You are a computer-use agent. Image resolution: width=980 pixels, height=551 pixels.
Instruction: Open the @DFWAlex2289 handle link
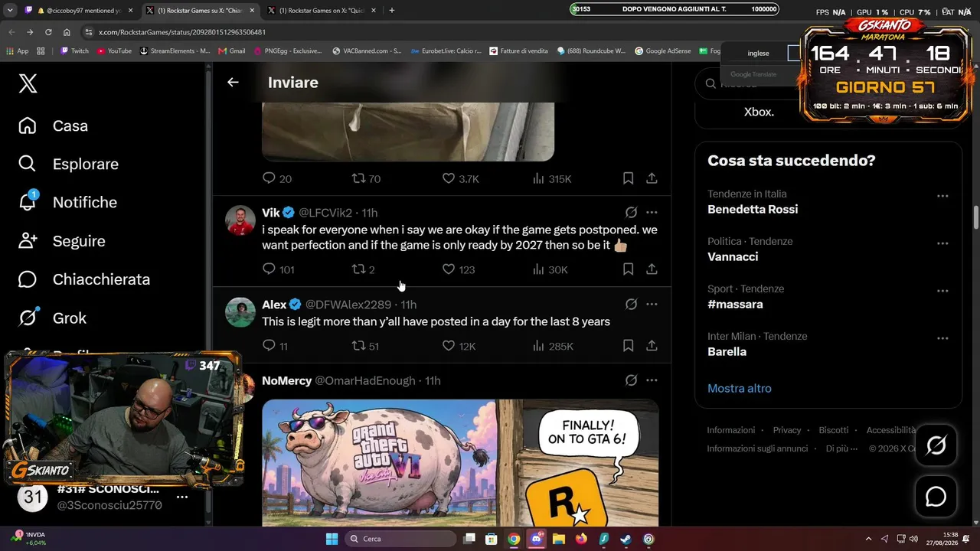[x=348, y=305]
